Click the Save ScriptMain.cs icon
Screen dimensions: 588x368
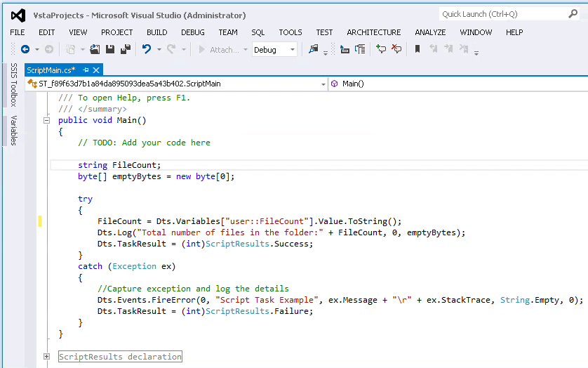click(110, 49)
